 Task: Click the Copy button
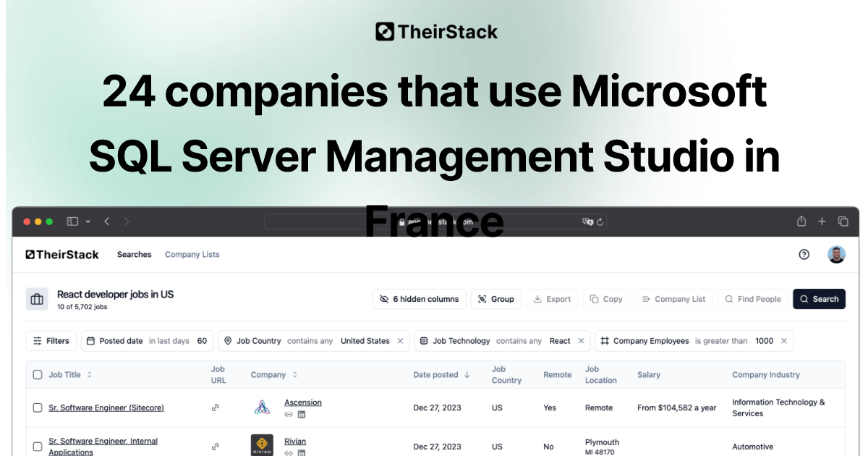(606, 299)
